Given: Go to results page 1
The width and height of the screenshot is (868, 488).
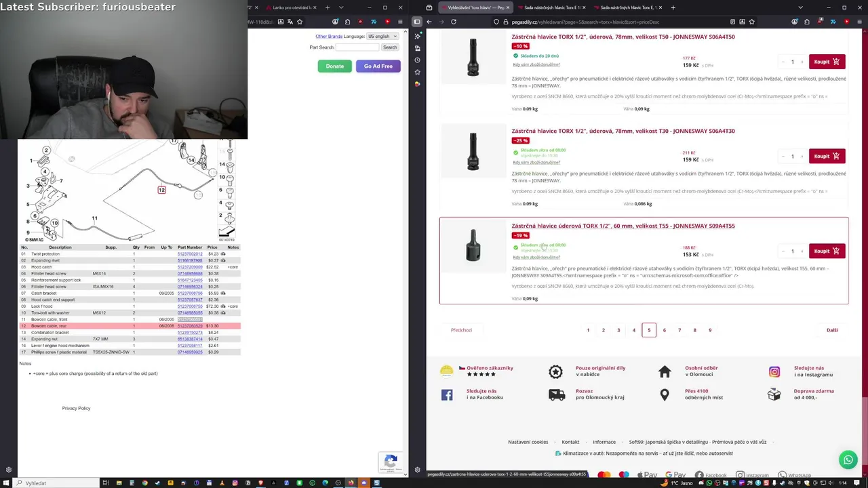Looking at the screenshot, I should coord(588,330).
